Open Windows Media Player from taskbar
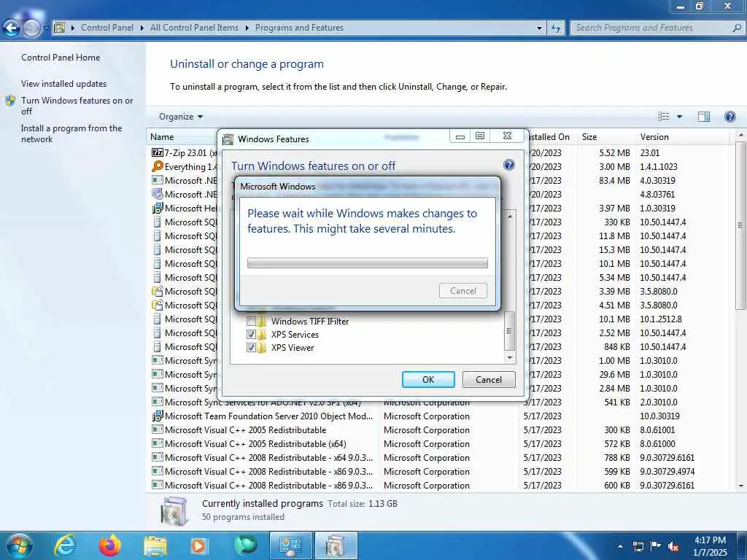Image resolution: width=747 pixels, height=560 pixels. click(x=198, y=545)
